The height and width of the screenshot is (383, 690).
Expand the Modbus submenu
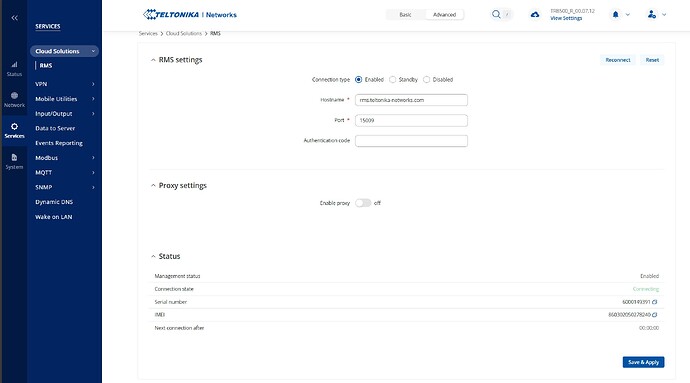pos(93,158)
